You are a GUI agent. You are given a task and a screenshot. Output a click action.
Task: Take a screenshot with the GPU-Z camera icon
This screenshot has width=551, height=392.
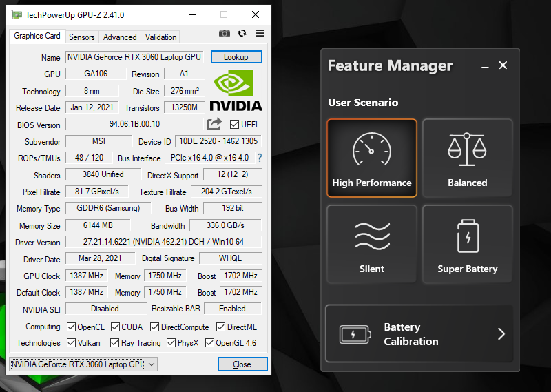click(x=225, y=33)
